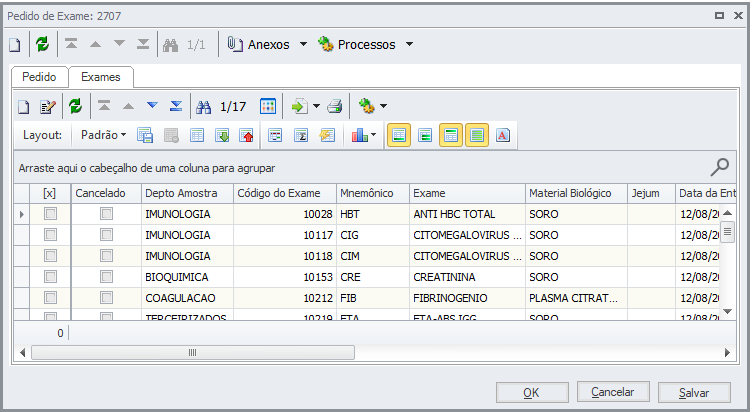Image resolution: width=753 pixels, height=412 pixels.
Task: Expand the chart dropdown arrow
Action: pyautogui.click(x=374, y=135)
